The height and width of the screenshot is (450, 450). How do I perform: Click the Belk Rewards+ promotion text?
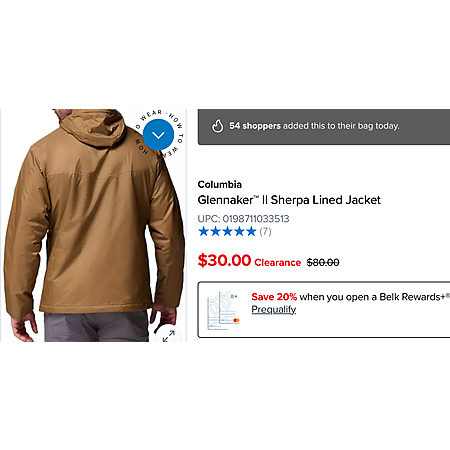pos(350,297)
